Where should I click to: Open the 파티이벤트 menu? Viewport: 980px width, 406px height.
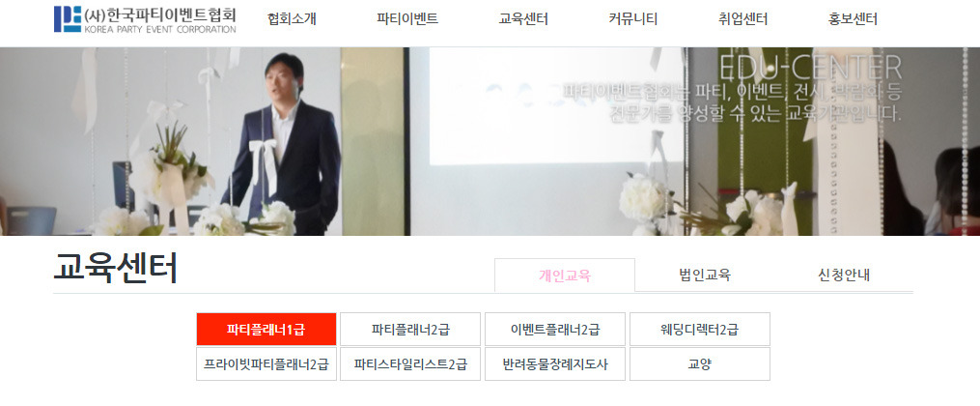pyautogui.click(x=407, y=19)
